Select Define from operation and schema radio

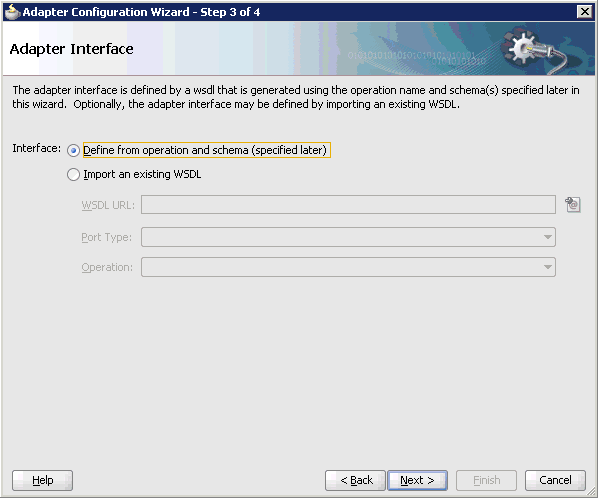tap(73, 151)
